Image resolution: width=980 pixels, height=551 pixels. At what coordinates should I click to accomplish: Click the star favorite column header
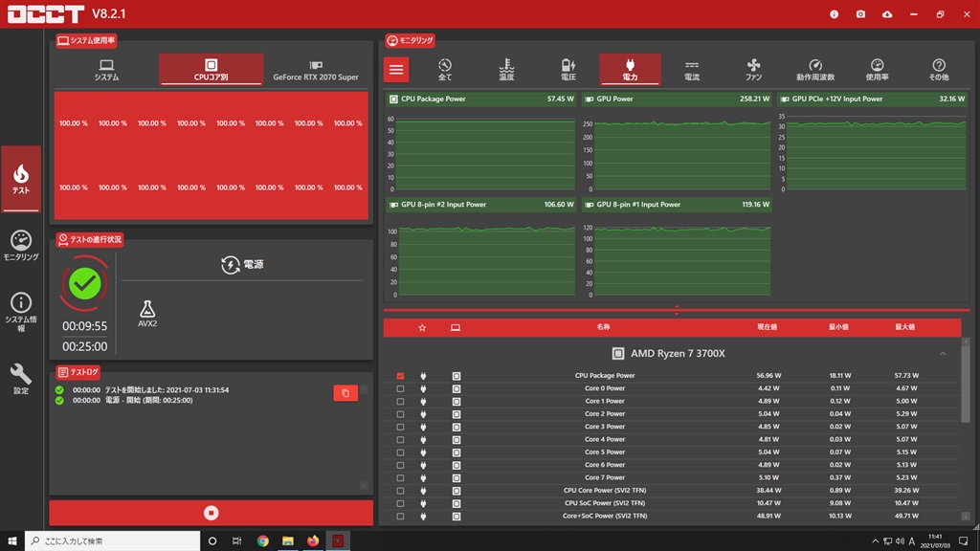[x=422, y=327]
